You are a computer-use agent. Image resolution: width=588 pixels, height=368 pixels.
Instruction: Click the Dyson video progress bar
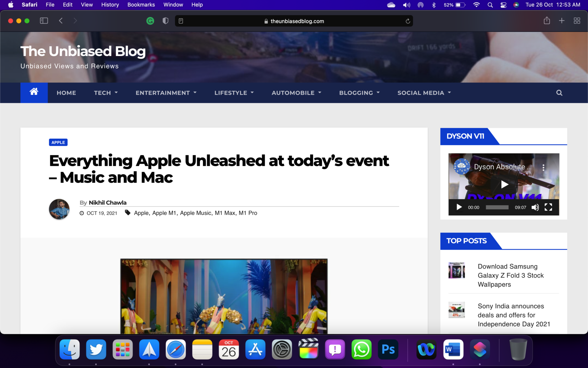click(497, 207)
